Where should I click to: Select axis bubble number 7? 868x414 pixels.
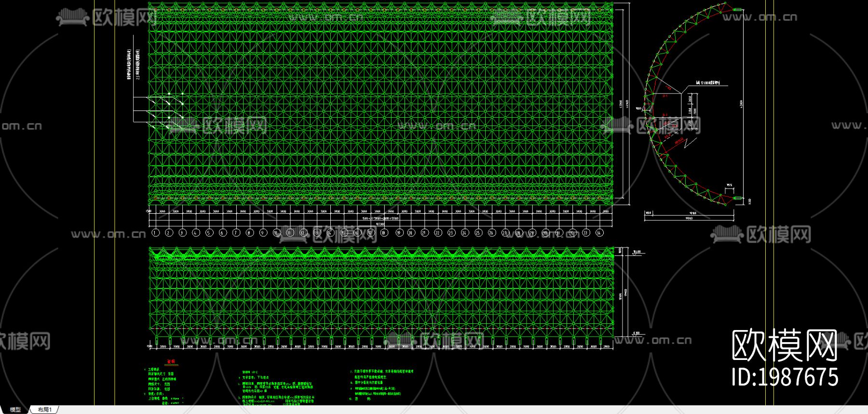tap(236, 233)
